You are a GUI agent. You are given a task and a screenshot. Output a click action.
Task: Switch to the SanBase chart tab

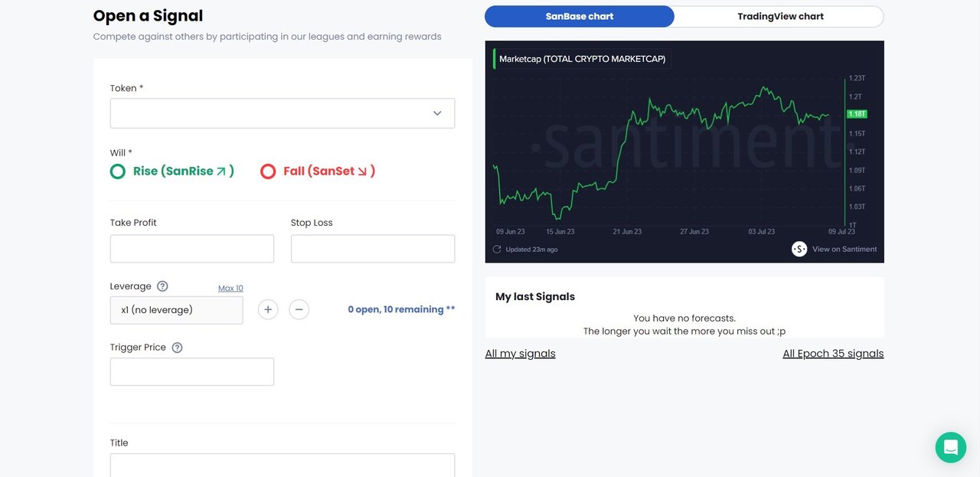coord(580,16)
